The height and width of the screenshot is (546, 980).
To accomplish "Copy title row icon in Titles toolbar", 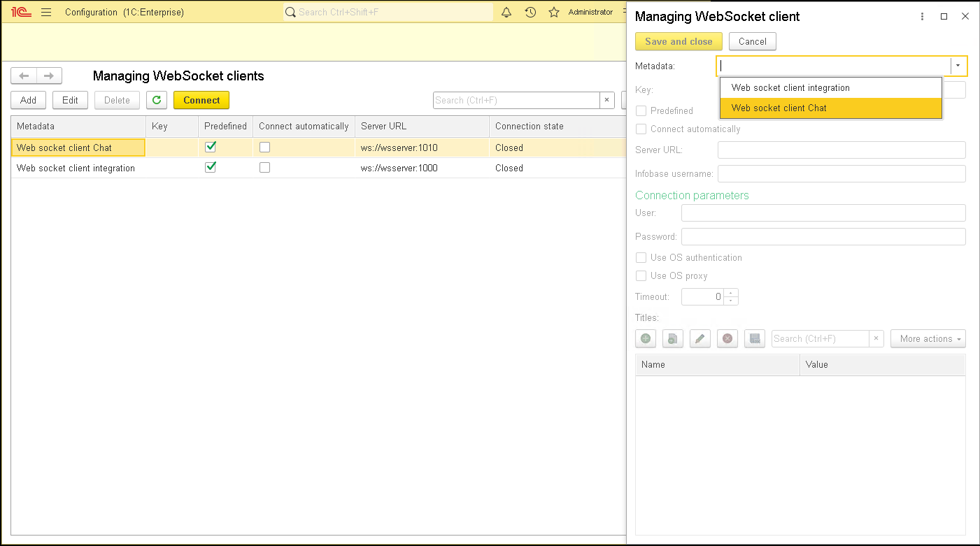I will coord(673,338).
